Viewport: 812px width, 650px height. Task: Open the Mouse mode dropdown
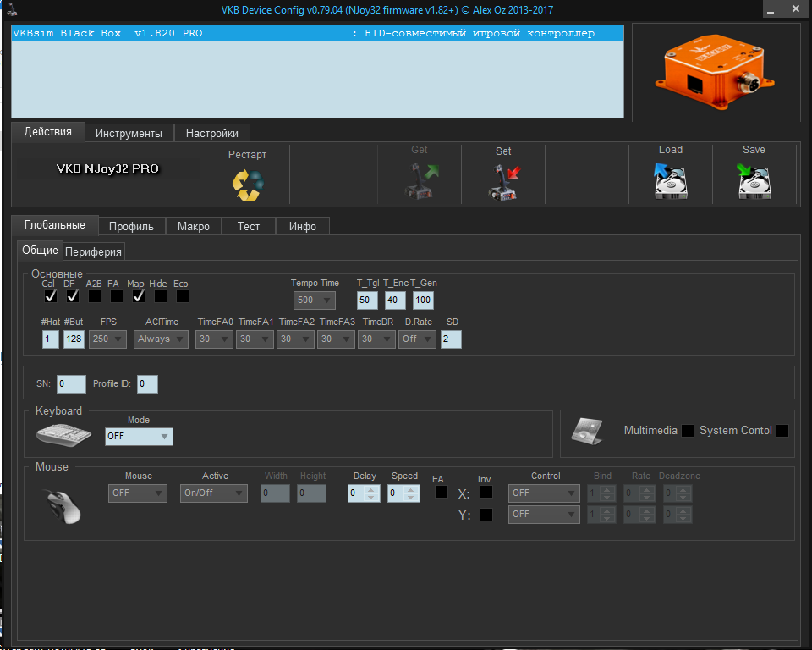click(138, 493)
